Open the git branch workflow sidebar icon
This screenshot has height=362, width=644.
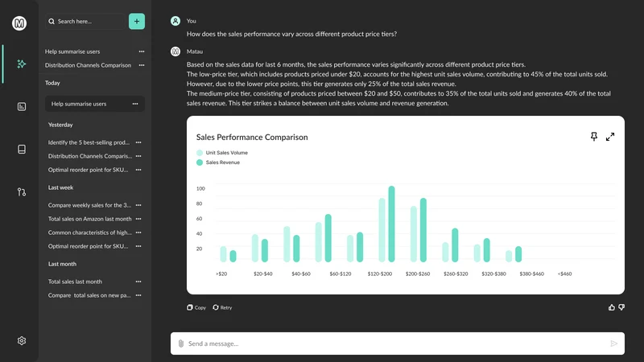[22, 191]
